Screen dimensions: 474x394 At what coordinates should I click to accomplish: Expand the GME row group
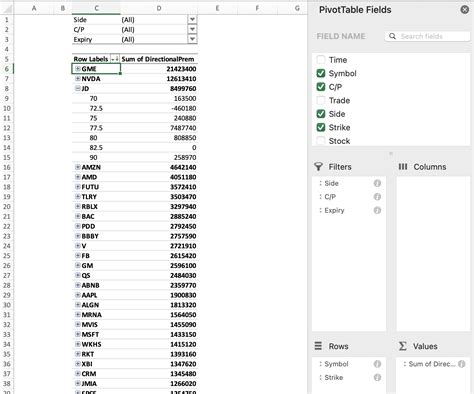(78, 69)
